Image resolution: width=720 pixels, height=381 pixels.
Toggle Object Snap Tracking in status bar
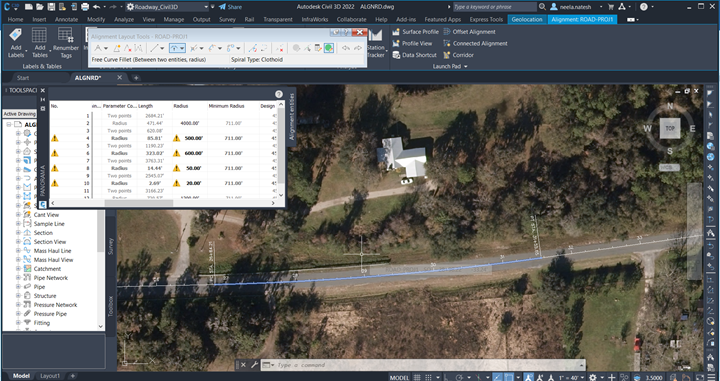(497, 377)
